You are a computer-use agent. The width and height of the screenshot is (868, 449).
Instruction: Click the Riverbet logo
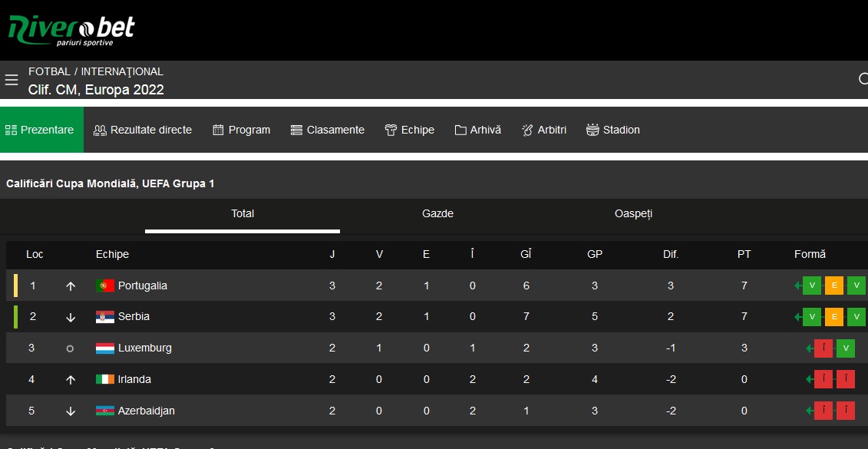71,30
